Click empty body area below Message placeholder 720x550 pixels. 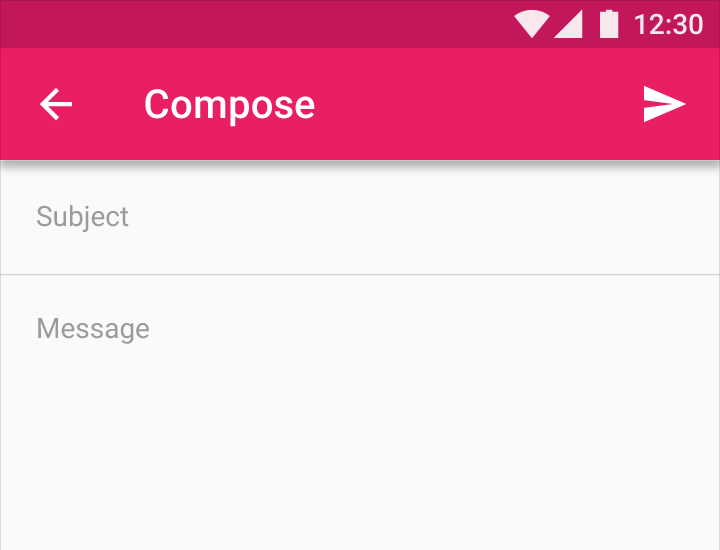[360, 460]
